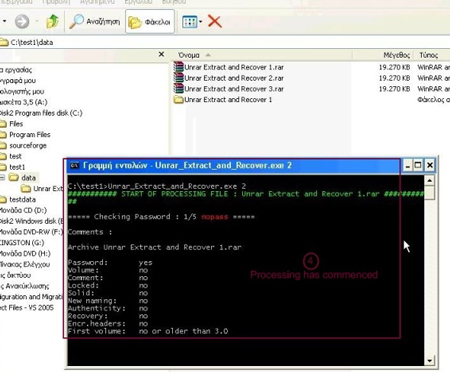Click the console scrollbar up arrow

[430, 181]
